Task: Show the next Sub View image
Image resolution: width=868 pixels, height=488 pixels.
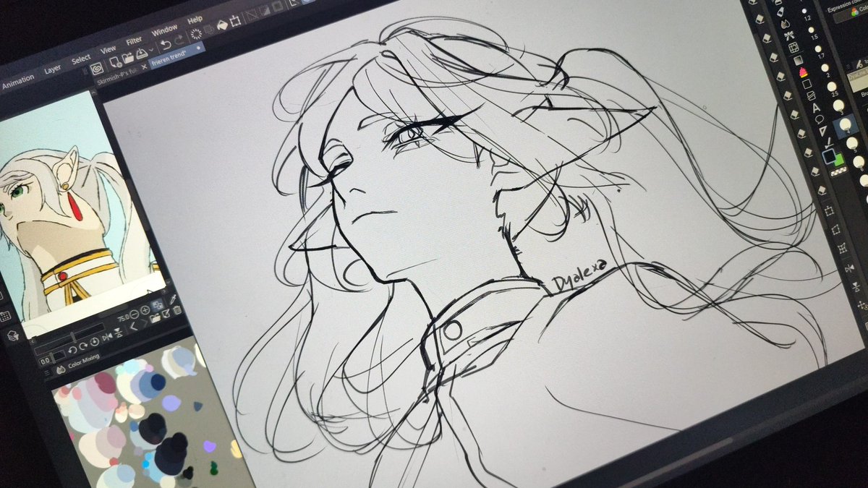Action: tap(145, 322)
